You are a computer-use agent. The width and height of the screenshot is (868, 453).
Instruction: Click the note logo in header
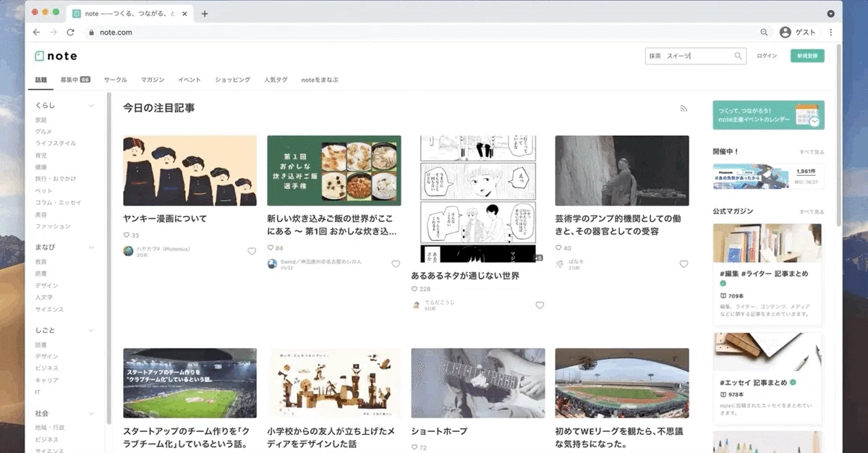pyautogui.click(x=56, y=56)
